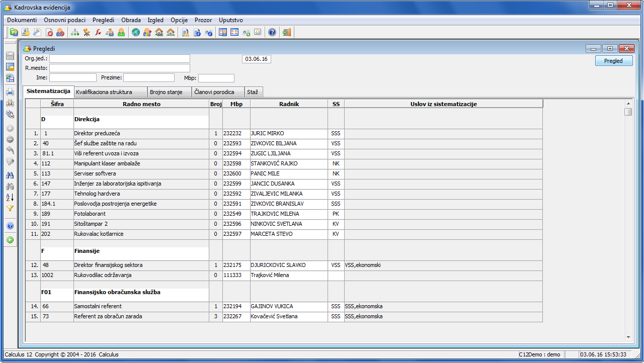Click the fx formula icon
Image resolution: width=644 pixels, height=363 pixels.
click(x=98, y=33)
